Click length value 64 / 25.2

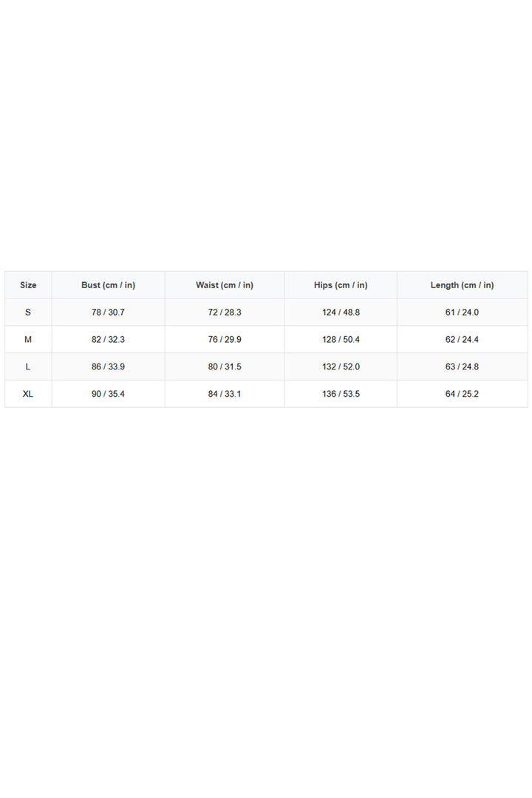click(x=463, y=394)
